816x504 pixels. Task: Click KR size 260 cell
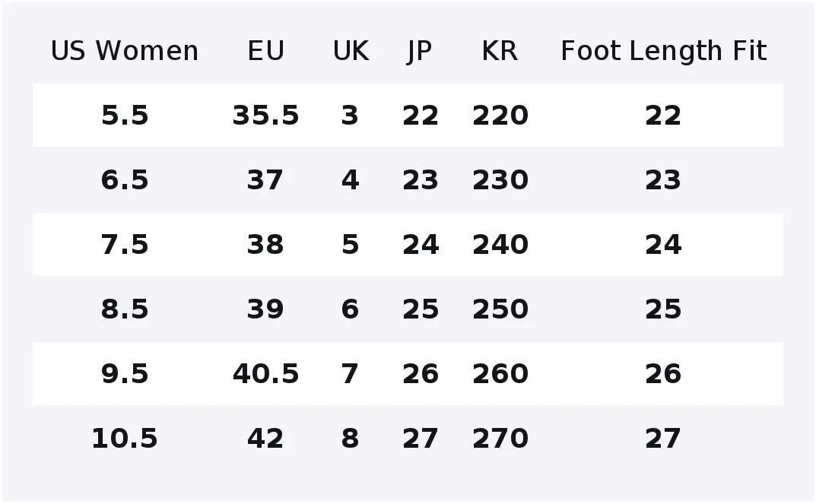pyautogui.click(x=500, y=374)
